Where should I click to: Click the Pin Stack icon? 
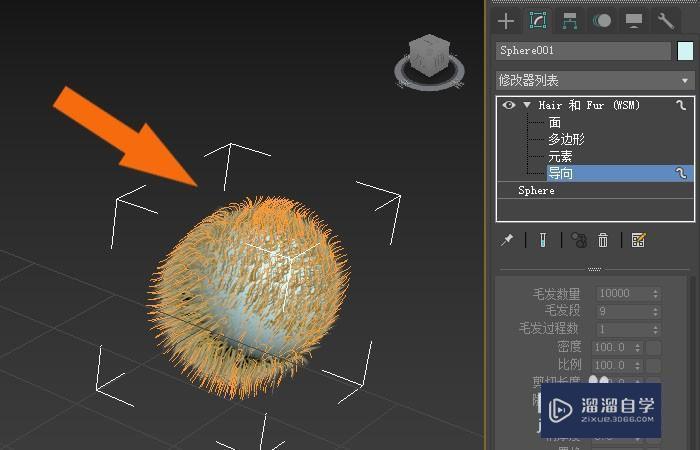[x=507, y=240]
